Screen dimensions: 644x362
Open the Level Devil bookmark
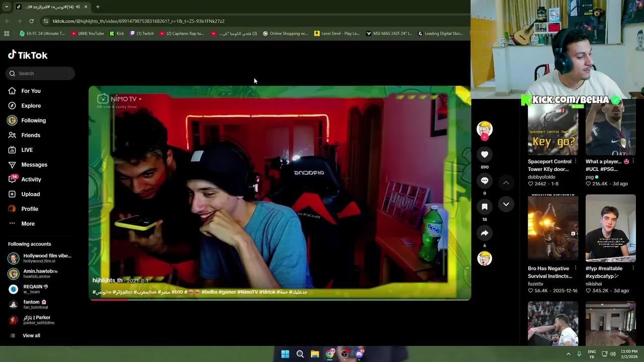337,34
